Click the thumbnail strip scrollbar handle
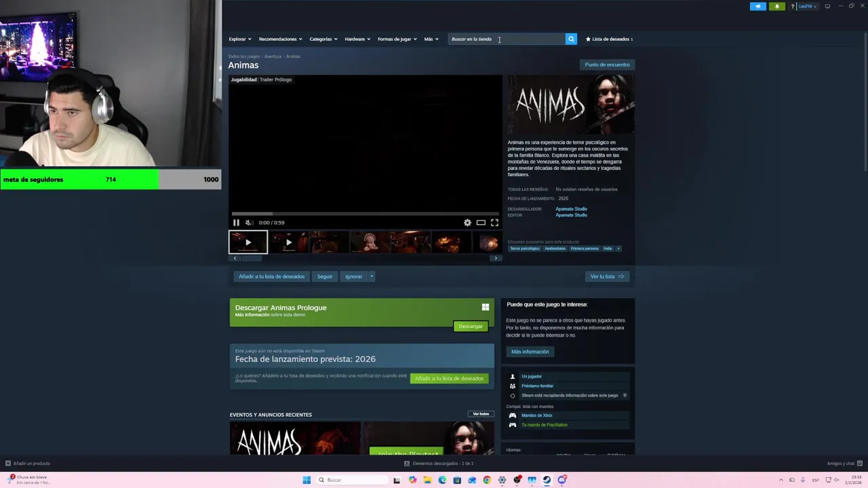This screenshot has height=488, width=868. (252, 258)
